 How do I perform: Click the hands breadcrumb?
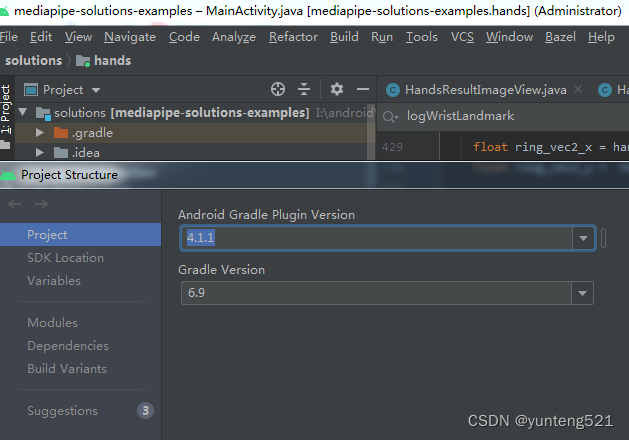(112, 61)
